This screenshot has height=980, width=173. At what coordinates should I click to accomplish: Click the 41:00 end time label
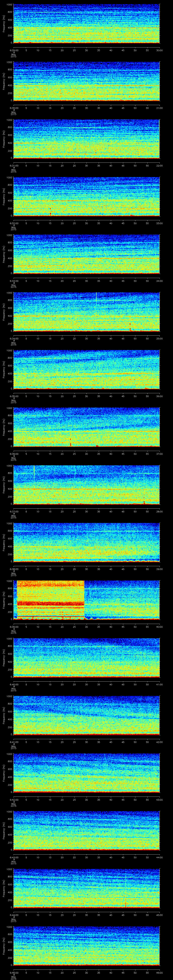160,684
